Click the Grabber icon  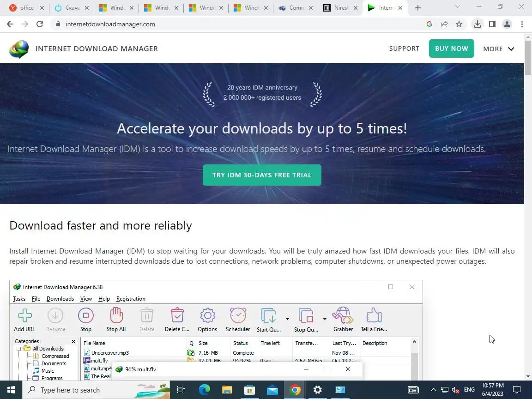tap(343, 315)
